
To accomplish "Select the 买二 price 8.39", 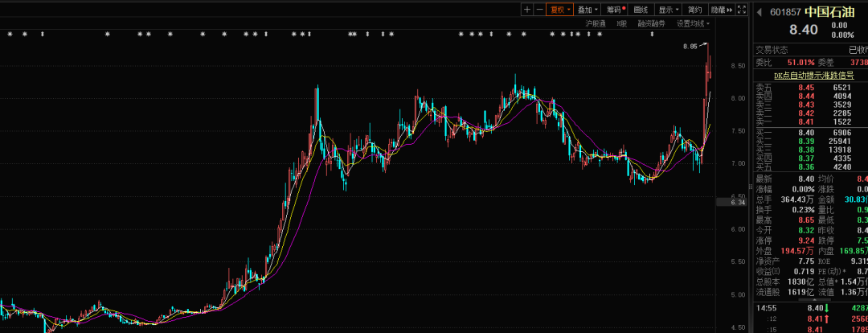I will [x=806, y=142].
